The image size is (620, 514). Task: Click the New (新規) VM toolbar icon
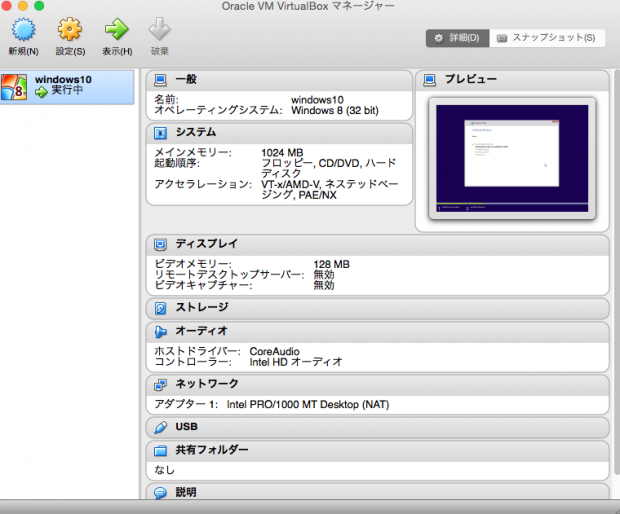[23, 30]
